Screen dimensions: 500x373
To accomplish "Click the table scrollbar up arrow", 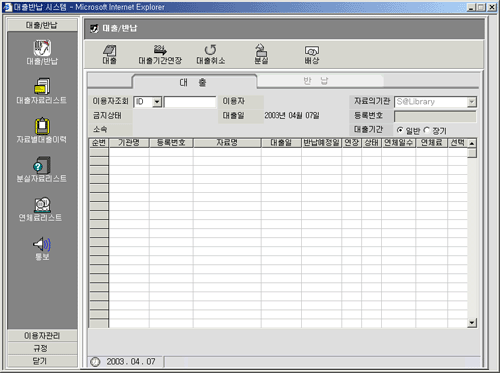I will 472,144.
